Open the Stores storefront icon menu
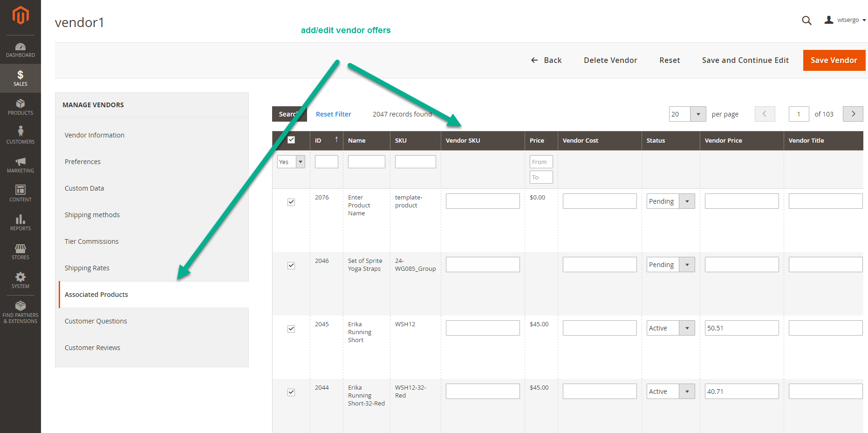 pyautogui.click(x=21, y=252)
